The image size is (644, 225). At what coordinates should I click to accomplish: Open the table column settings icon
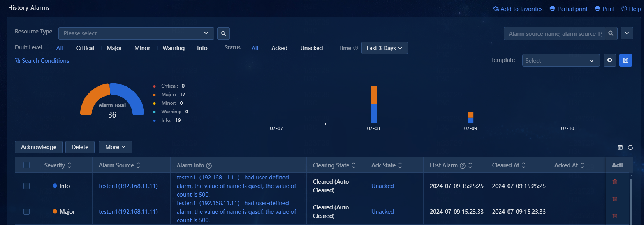620,148
